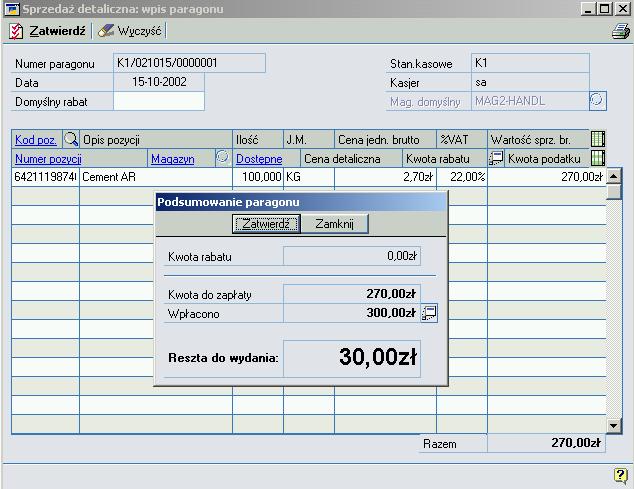Click the Kwota do zapłaty value 270,00zł
This screenshot has height=489, width=634.
tap(352, 294)
